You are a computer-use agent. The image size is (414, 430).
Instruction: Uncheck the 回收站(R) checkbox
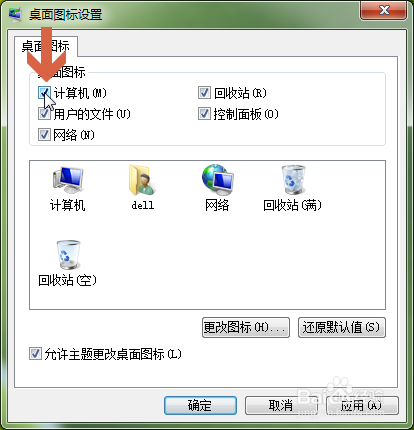coord(204,93)
